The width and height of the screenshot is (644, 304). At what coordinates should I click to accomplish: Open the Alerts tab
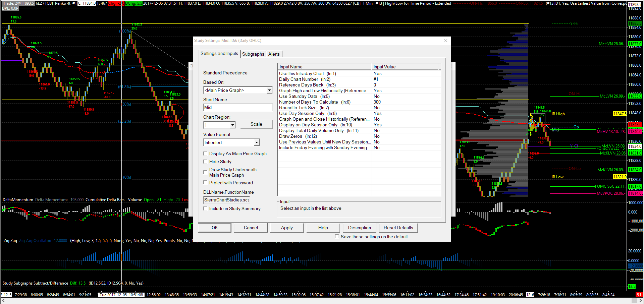[x=274, y=54]
